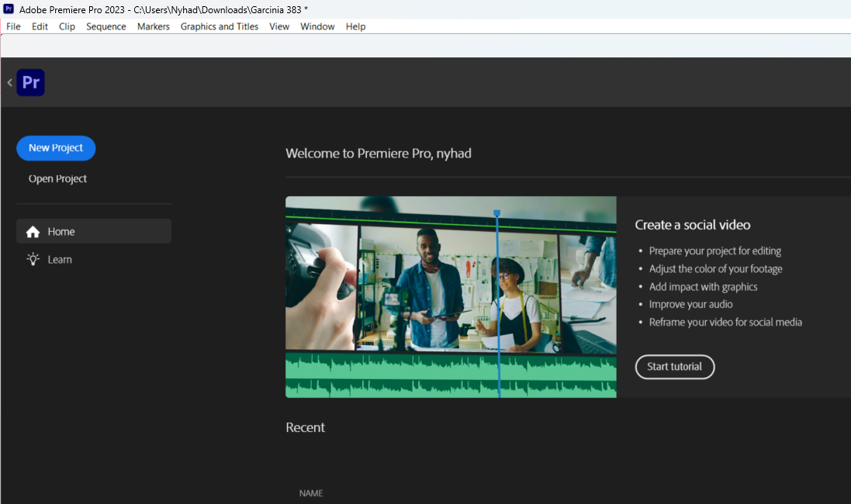Click the Premiere icon in title bar
Screen dimensions: 851x504
coord(9,9)
